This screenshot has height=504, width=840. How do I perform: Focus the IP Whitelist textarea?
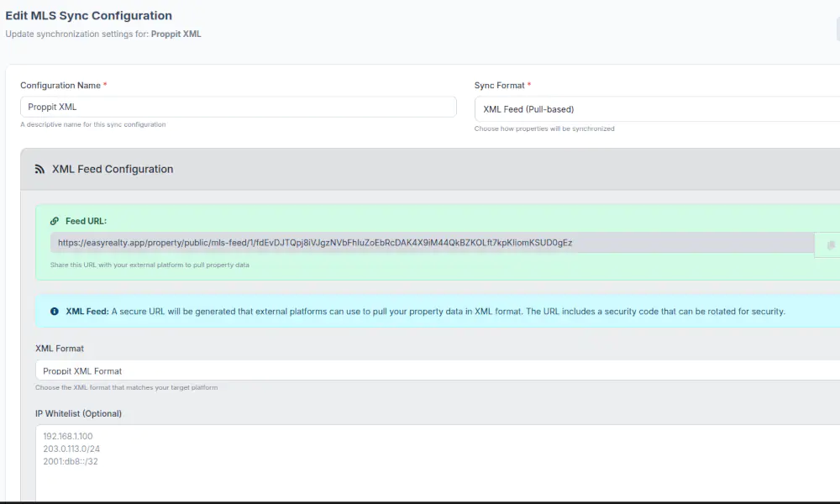[x=437, y=462]
